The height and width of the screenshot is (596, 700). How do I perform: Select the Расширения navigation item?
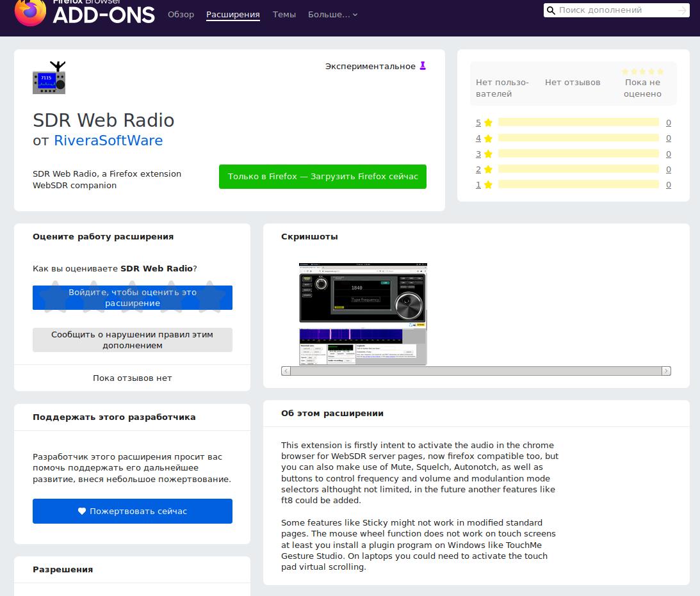(x=233, y=14)
